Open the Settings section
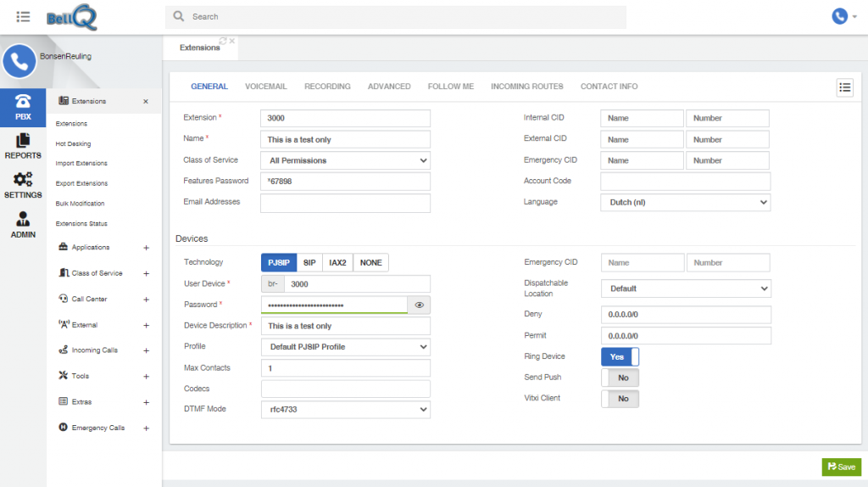 (x=23, y=186)
